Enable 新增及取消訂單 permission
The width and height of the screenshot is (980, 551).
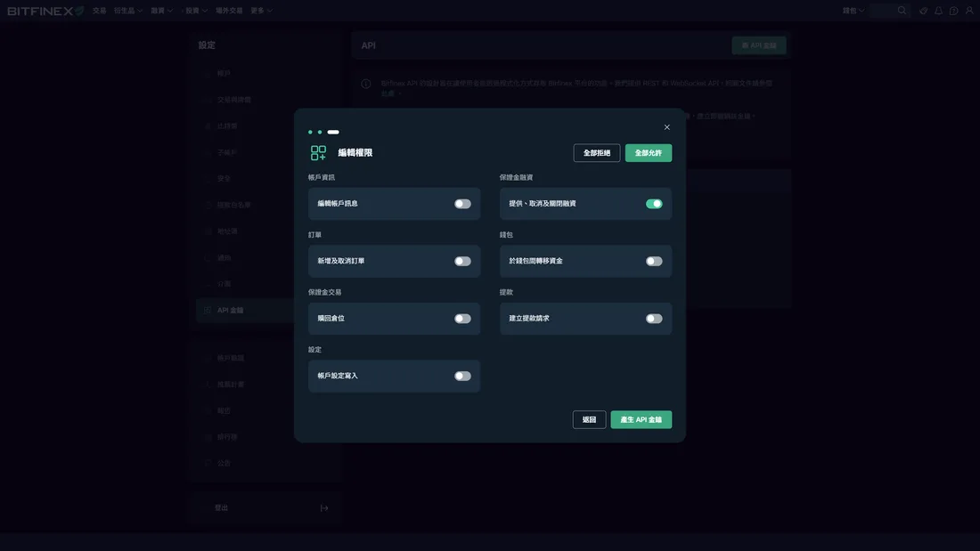pyautogui.click(x=462, y=261)
